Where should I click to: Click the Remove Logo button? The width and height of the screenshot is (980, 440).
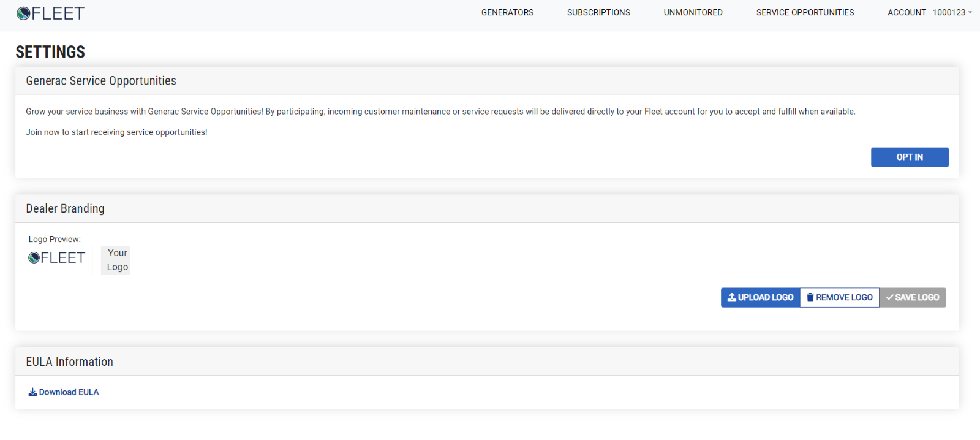[839, 297]
